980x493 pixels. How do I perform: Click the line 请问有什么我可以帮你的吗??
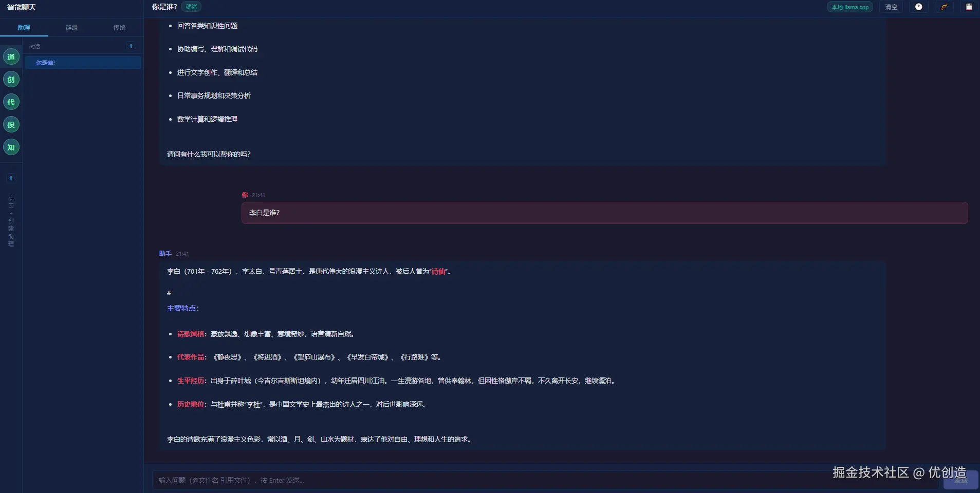(x=209, y=154)
